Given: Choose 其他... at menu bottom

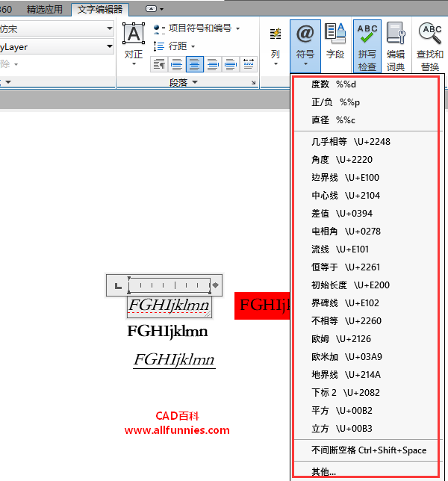Looking at the screenshot, I should click(x=324, y=471).
